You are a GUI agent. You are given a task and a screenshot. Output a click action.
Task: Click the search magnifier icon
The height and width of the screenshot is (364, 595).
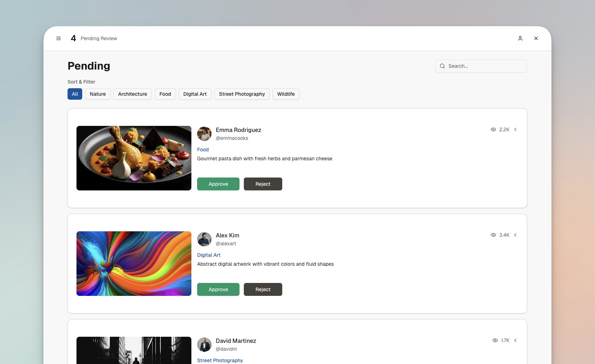click(442, 66)
